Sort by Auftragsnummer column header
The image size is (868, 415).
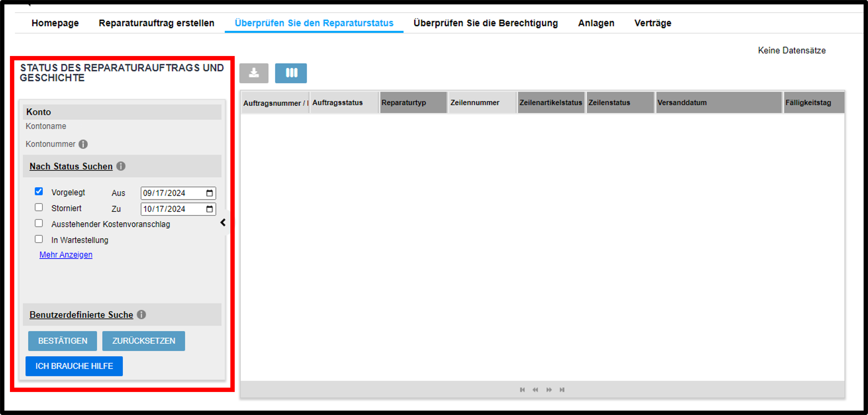coord(275,103)
